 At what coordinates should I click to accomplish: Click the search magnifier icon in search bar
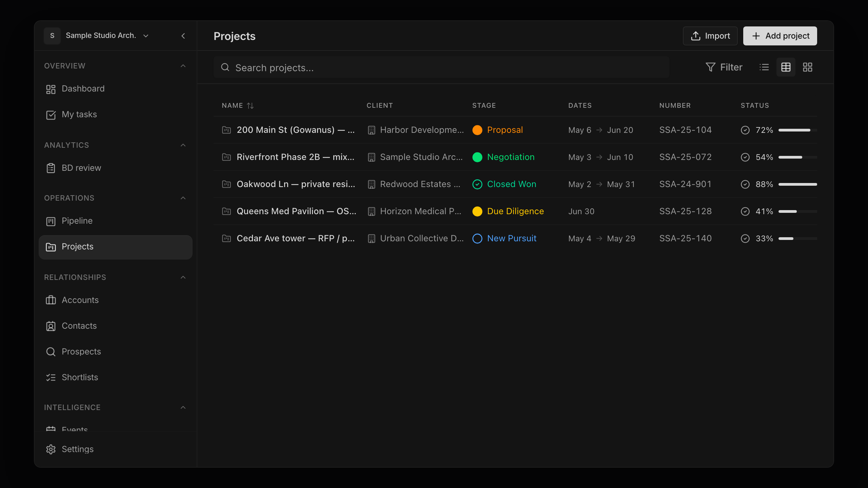(225, 67)
